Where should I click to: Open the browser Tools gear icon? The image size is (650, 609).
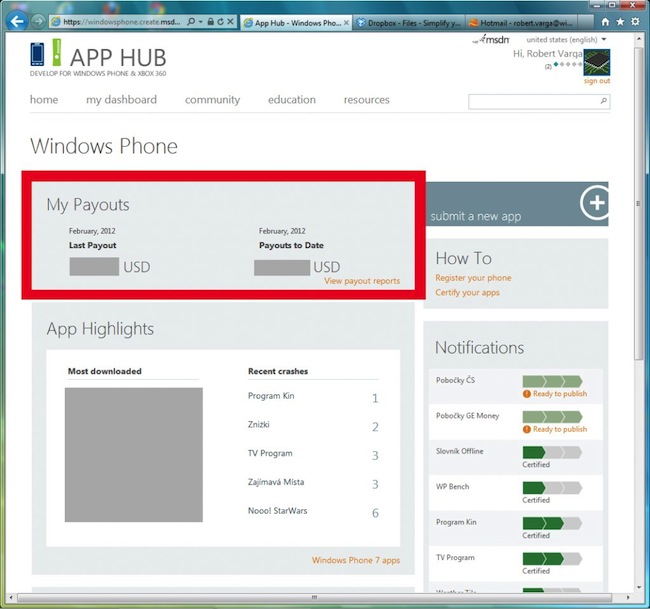[x=635, y=22]
